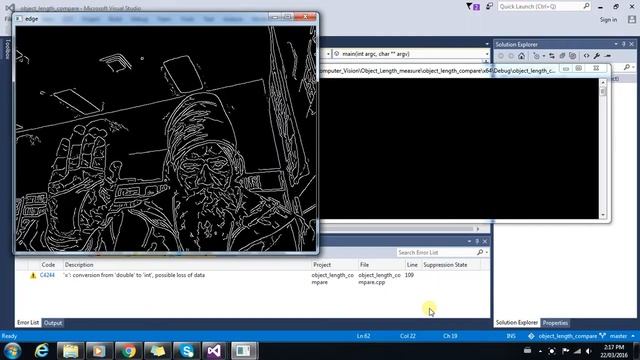The image size is (640, 360).
Task: Toggle Preview Selected Items in Solution Explorer
Action: [x=608, y=56]
